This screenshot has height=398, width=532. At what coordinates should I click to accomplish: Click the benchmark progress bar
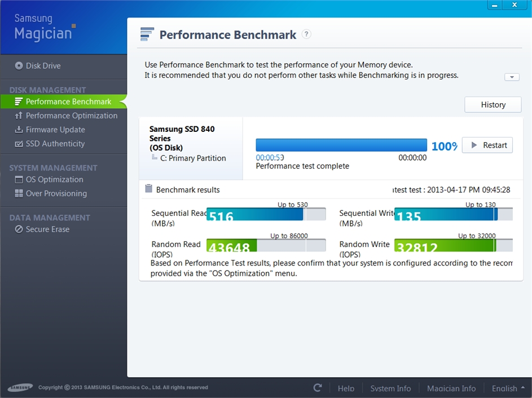tap(341, 145)
